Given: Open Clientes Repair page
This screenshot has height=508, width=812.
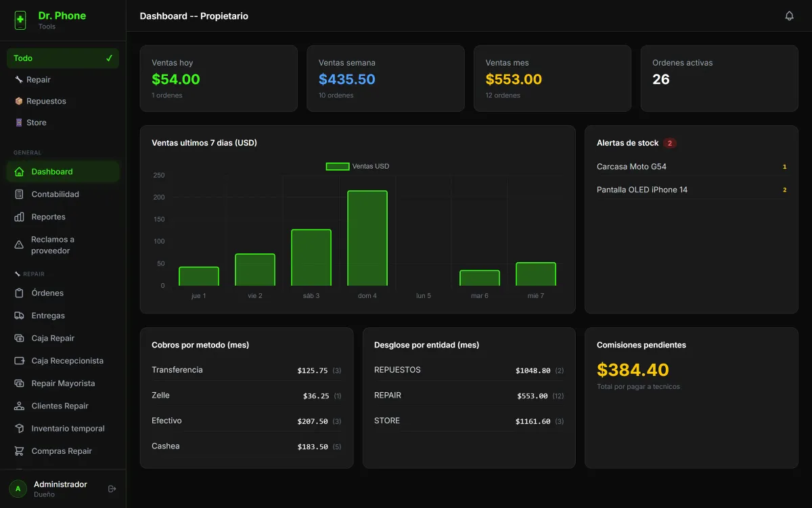Looking at the screenshot, I should pyautogui.click(x=63, y=406).
